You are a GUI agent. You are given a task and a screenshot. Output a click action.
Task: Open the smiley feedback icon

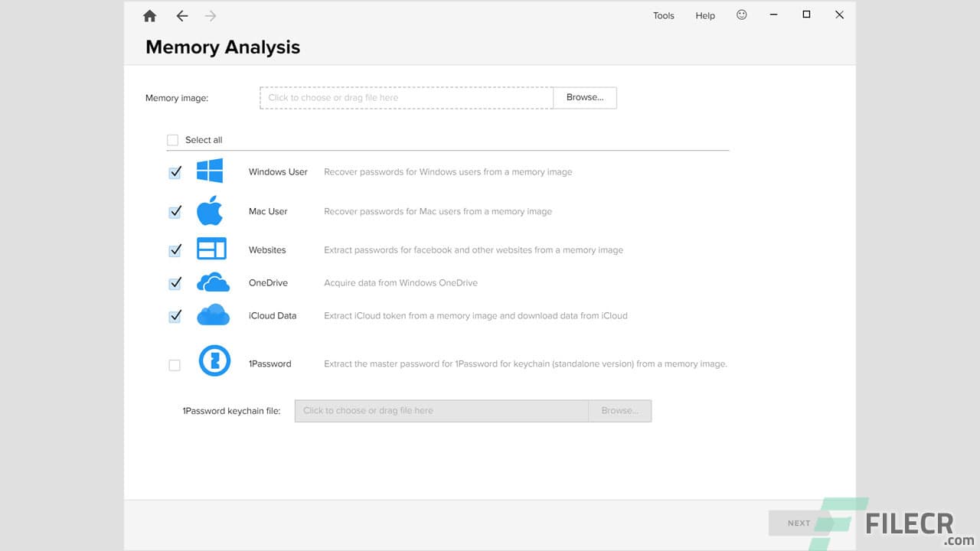[741, 15]
